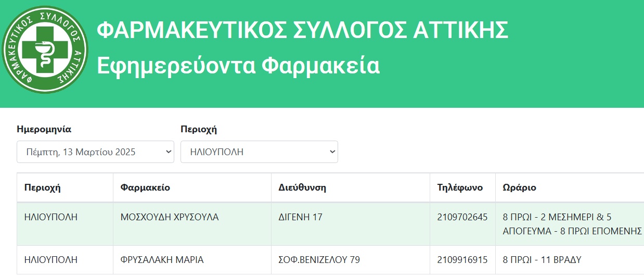The image size is (644, 276).
Task: Open the Περιοχή area dropdown showing ΗΛΙΟΥΠΟΛΗ
Action: [x=259, y=152]
